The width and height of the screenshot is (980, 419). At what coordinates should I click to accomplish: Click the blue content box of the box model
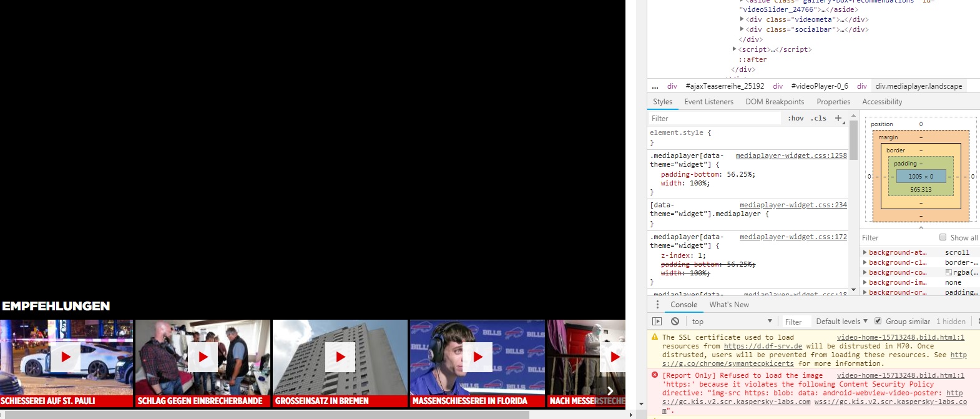point(921,176)
